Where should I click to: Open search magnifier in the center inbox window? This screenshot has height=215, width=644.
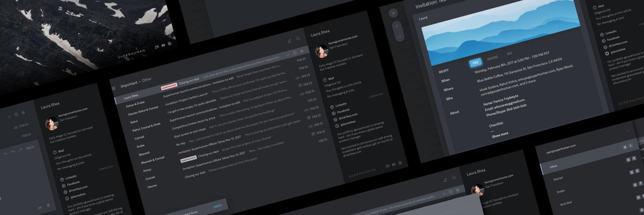298,39
